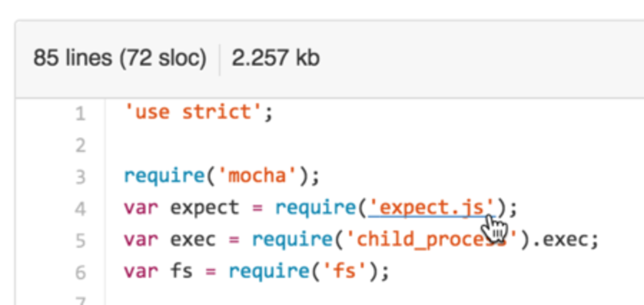The width and height of the screenshot is (644, 305).
Task: Click the exec variable name after var
Action: [x=193, y=240]
